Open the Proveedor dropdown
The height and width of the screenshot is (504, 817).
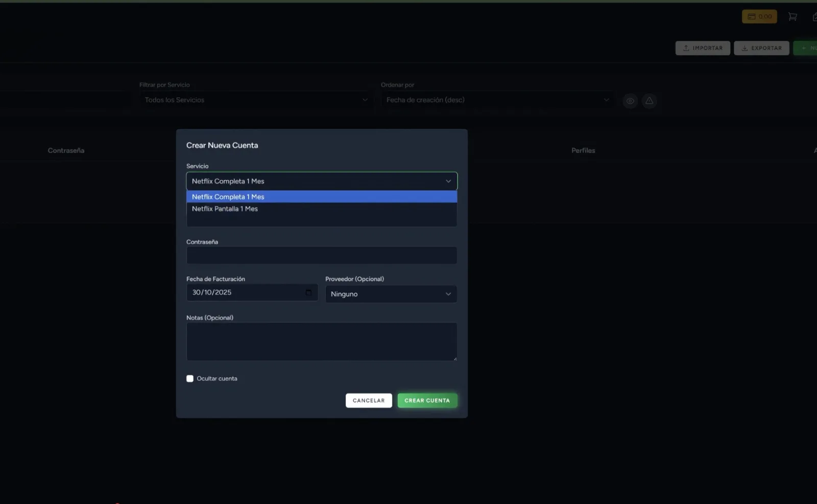391,294
